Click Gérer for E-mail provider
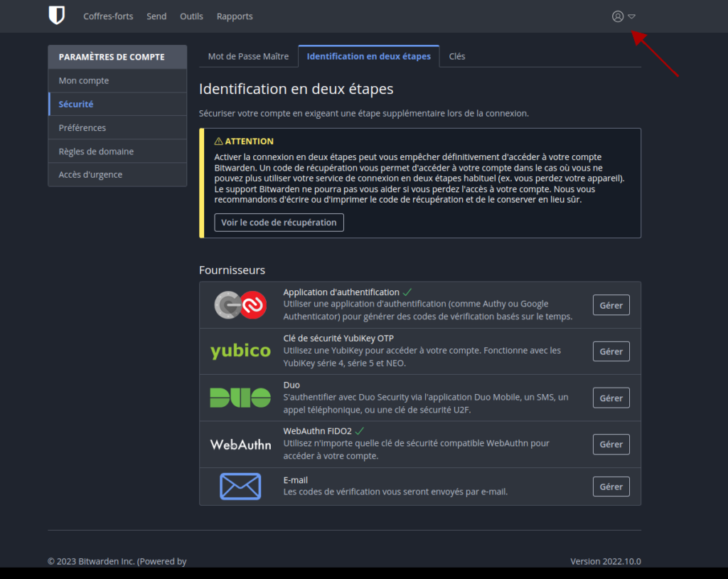The width and height of the screenshot is (728, 579). click(x=611, y=487)
